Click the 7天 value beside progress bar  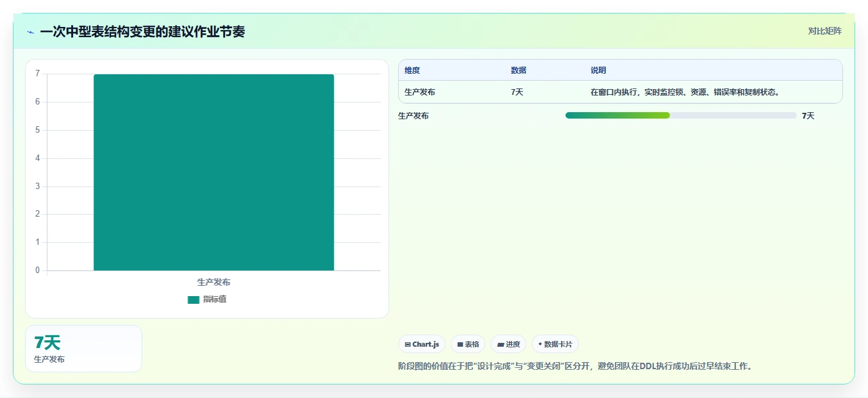pyautogui.click(x=808, y=116)
